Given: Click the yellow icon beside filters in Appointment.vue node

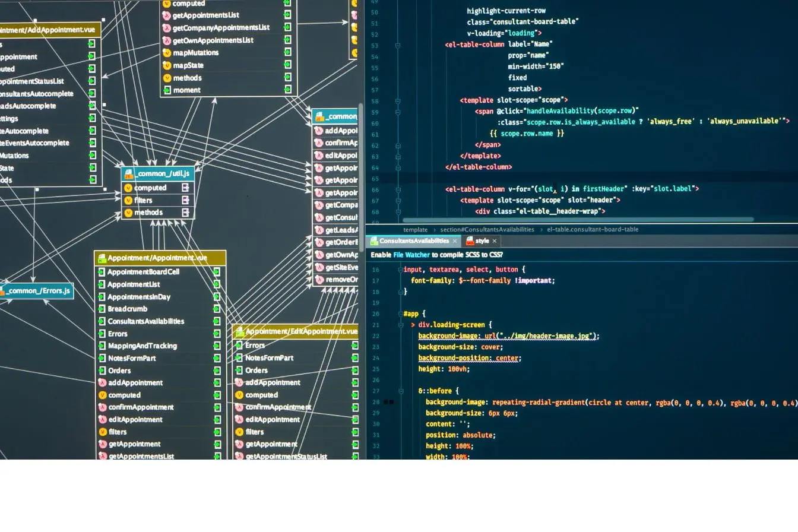Looking at the screenshot, I should (x=102, y=432).
